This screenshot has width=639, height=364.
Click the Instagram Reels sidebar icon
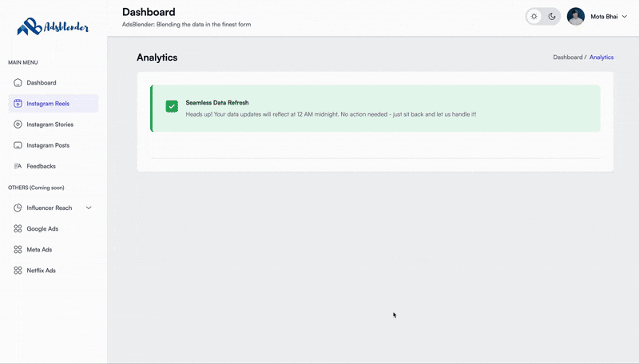(x=18, y=104)
